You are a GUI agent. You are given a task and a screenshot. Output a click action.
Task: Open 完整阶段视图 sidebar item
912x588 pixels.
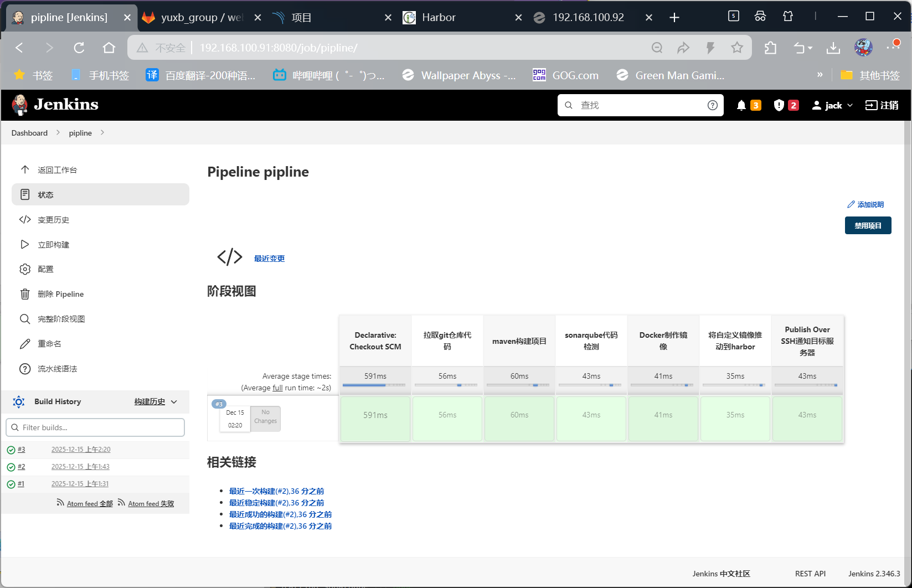100,319
